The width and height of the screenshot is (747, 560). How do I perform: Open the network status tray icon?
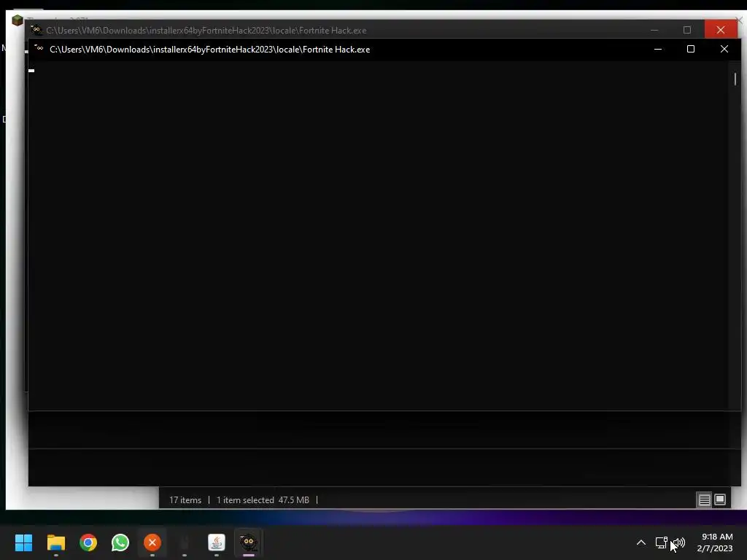click(661, 542)
